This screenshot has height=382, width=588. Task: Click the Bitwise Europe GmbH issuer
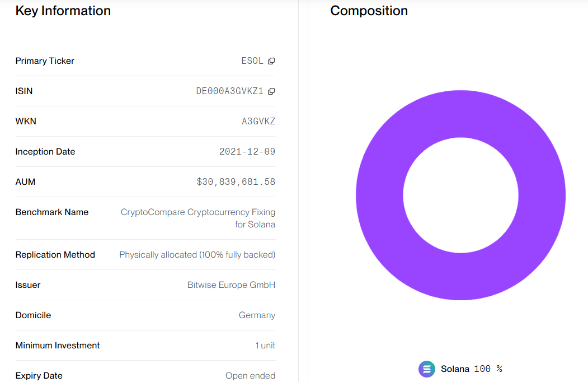(x=231, y=285)
